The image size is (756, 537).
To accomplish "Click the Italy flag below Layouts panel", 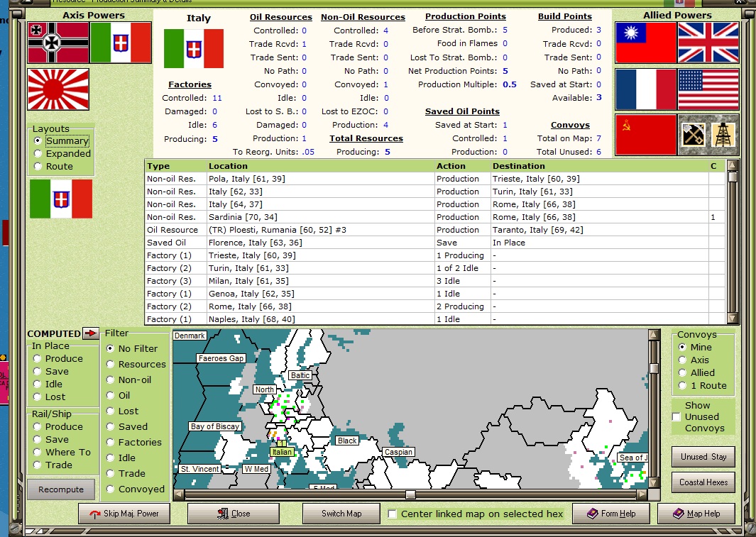I will click(x=61, y=199).
